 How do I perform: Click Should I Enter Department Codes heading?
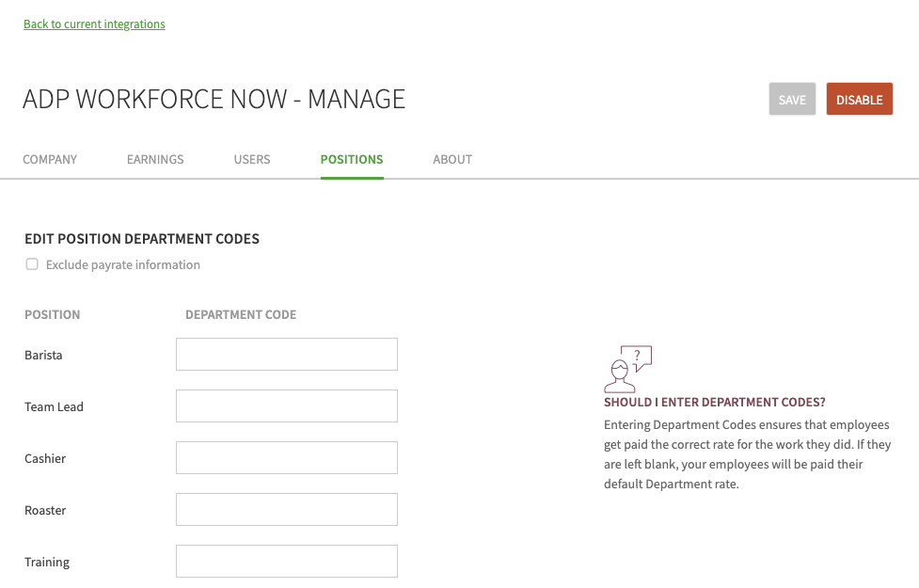coord(715,402)
